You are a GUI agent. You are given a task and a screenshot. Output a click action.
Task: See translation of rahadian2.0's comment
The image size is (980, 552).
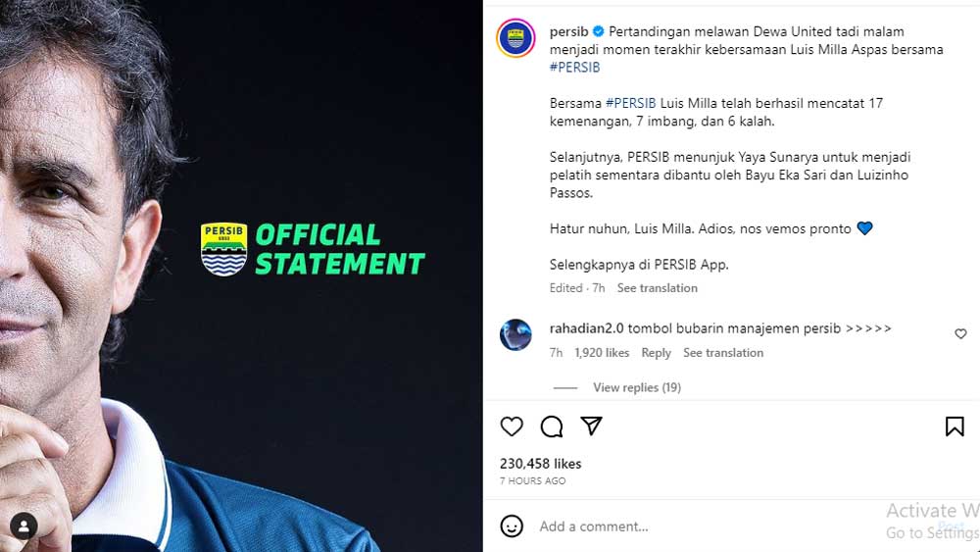(723, 353)
